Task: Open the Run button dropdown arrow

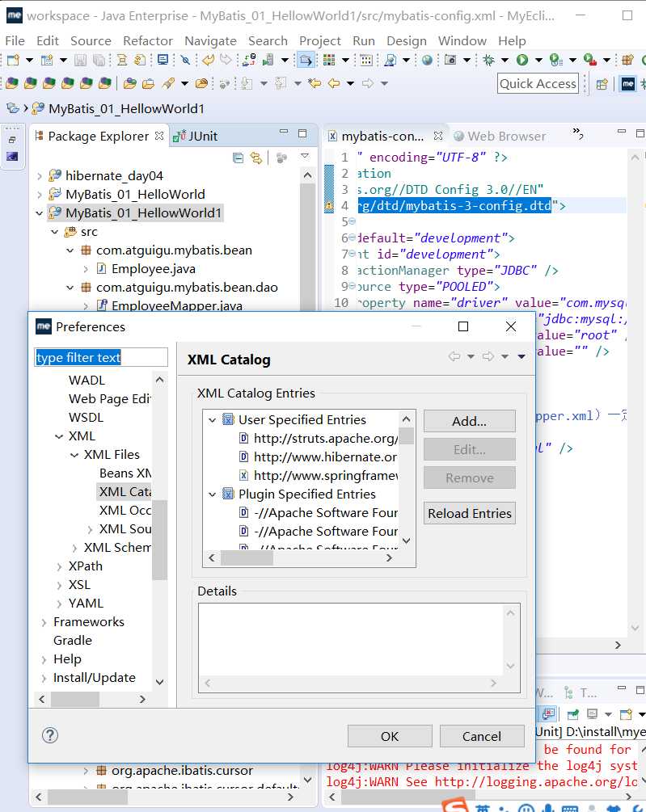Action: [538, 60]
